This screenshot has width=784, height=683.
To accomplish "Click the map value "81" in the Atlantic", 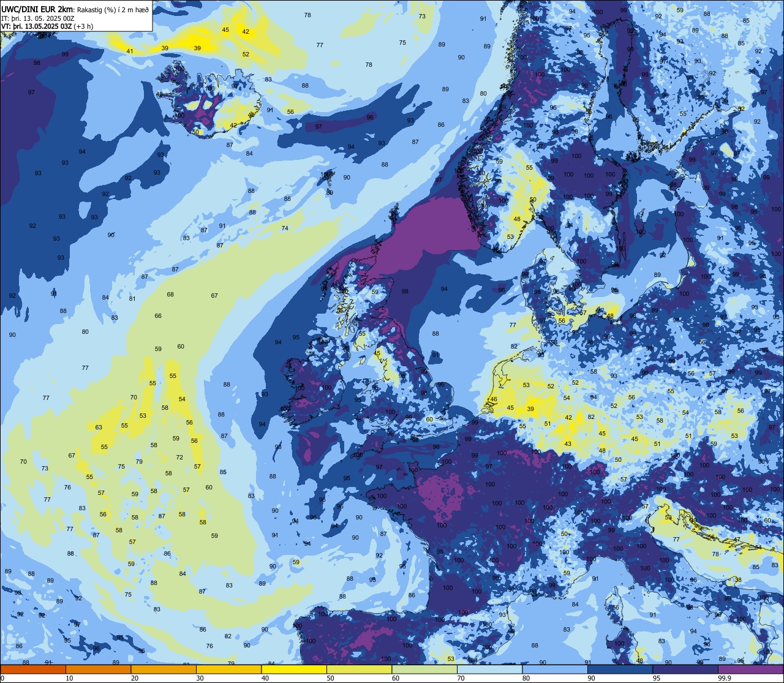I will (x=132, y=299).
